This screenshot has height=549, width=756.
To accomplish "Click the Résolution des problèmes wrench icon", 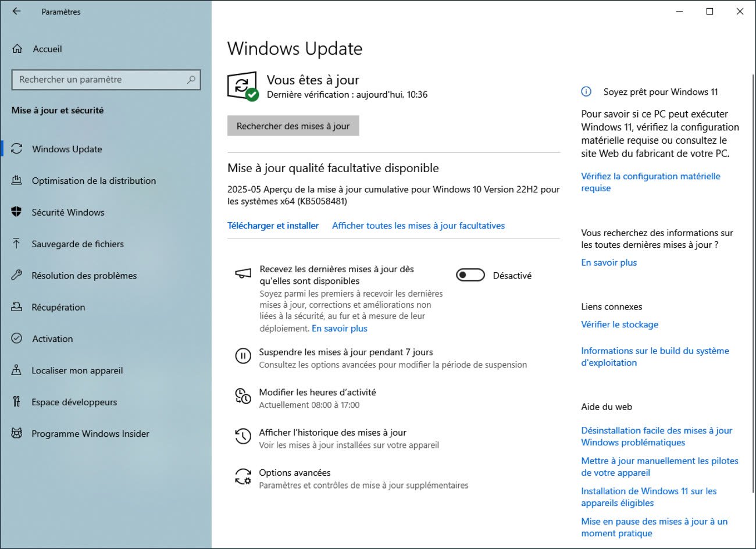I will pos(17,275).
